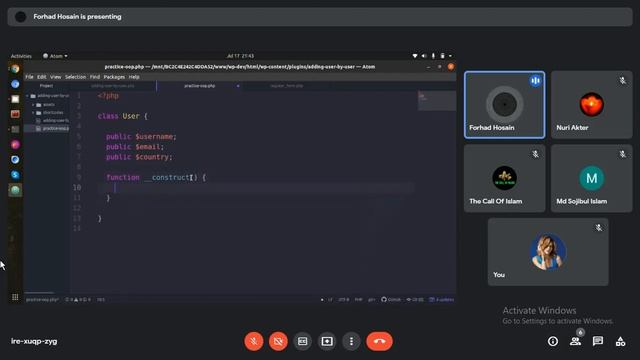Select the Project tree view header

click(x=47, y=86)
